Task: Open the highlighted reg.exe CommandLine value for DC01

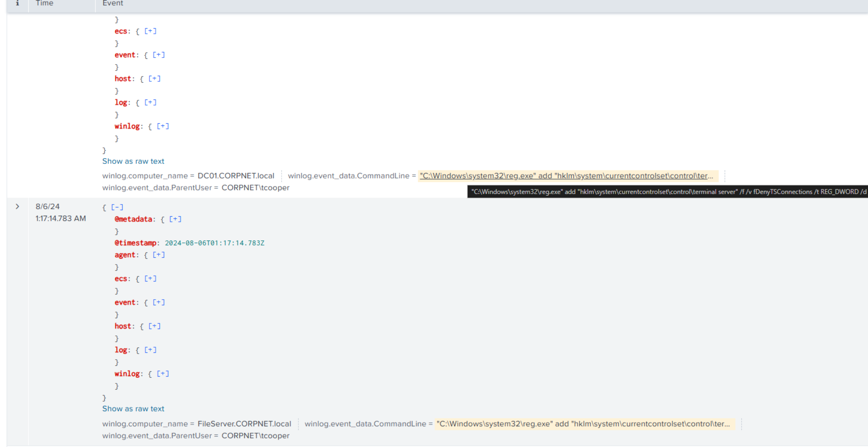Action: pyautogui.click(x=567, y=176)
